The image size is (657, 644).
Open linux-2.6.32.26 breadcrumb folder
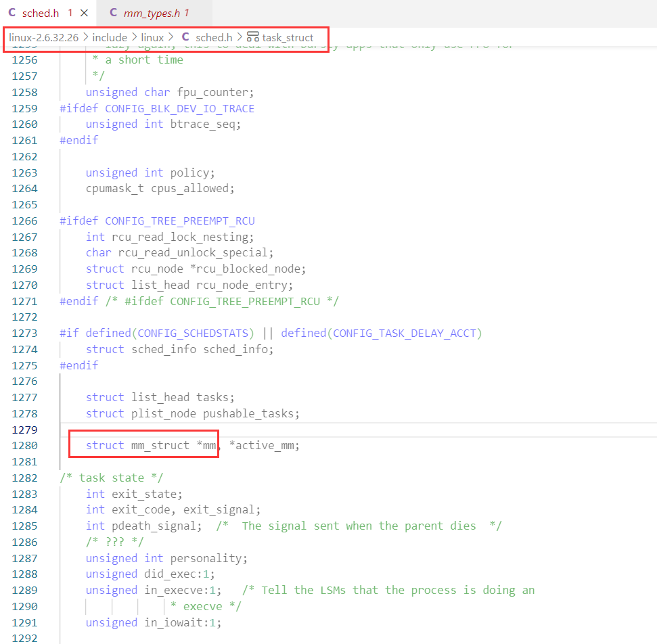click(x=43, y=38)
